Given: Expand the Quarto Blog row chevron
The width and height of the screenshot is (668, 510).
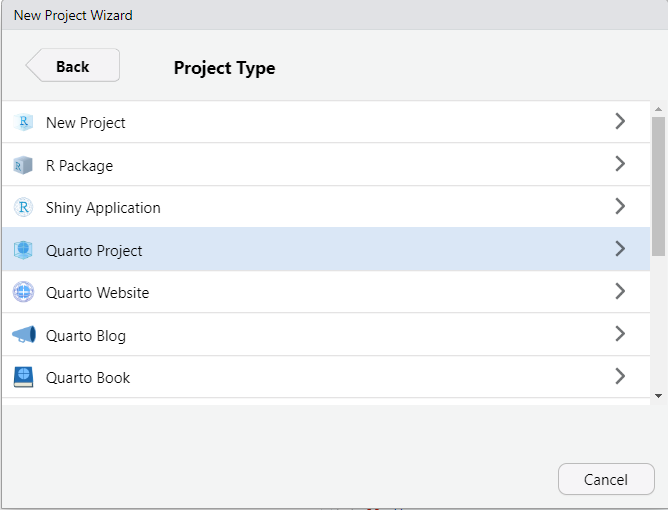Looking at the screenshot, I should click(x=620, y=334).
